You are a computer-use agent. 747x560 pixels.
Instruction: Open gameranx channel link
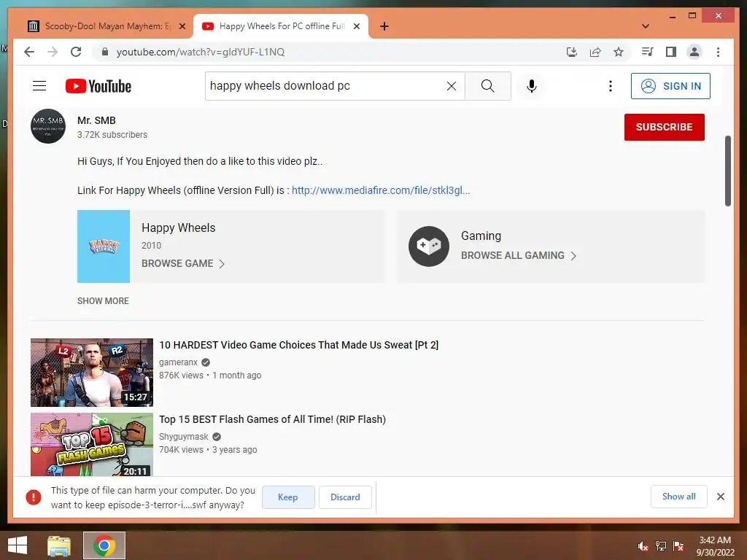click(x=178, y=362)
